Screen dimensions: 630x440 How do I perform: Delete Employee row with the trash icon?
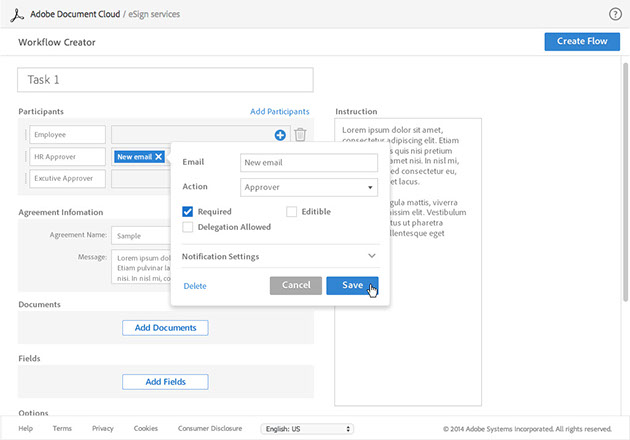300,135
